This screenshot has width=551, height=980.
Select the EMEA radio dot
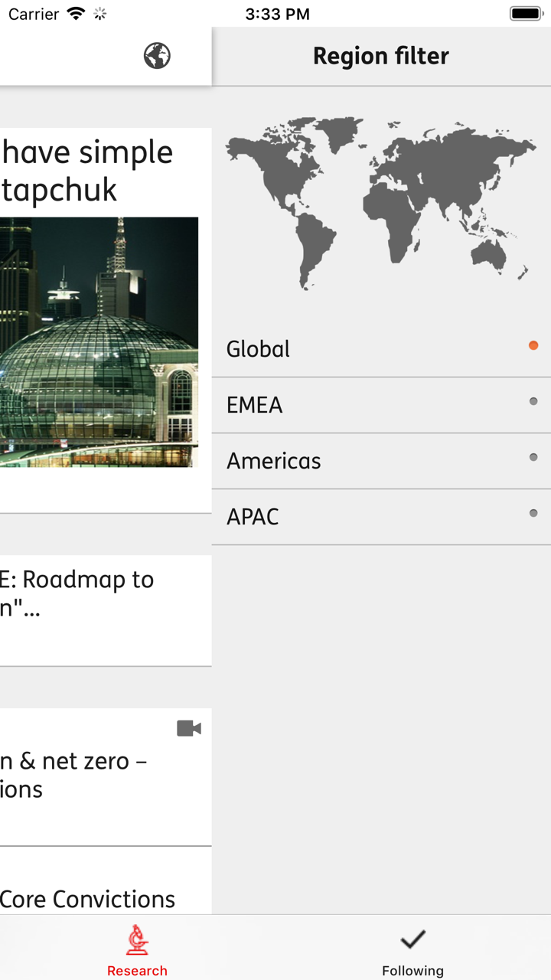click(533, 402)
